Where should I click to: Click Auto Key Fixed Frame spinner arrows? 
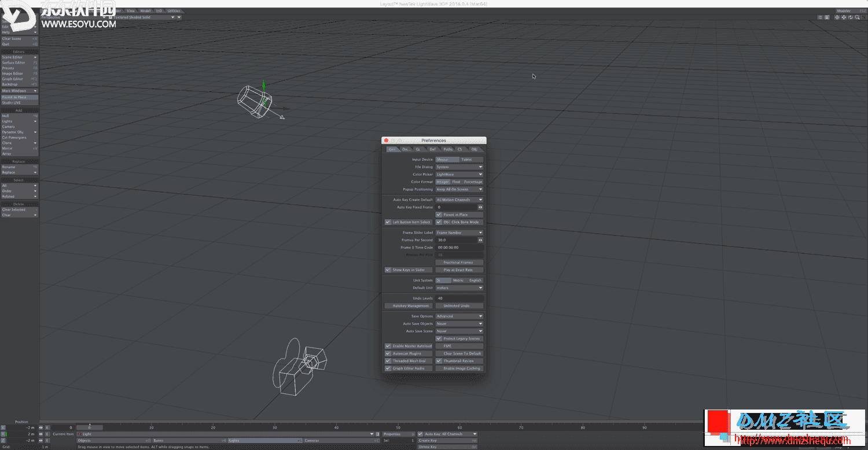pyautogui.click(x=480, y=207)
